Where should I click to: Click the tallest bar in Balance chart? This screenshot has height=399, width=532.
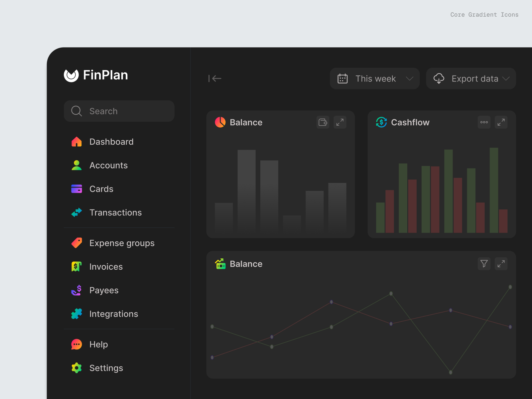[246, 191]
